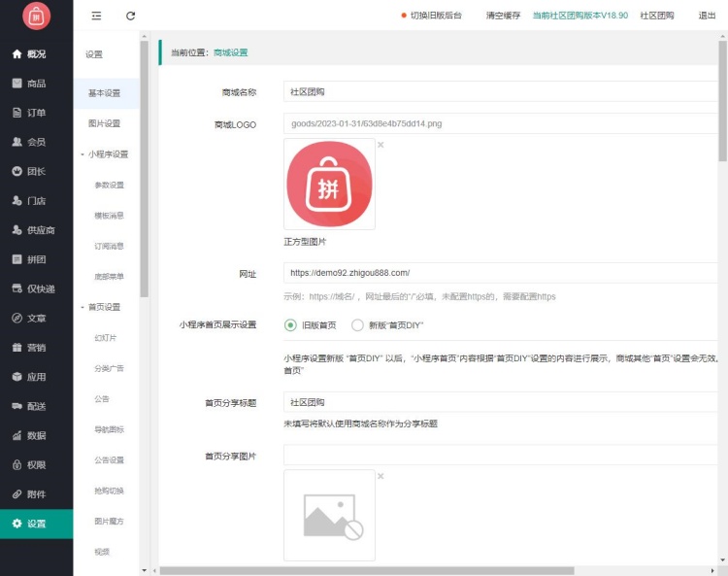Viewport: 728px width, 576px height.
Task: Select the 新版"首页DIY" radio button
Action: tap(357, 325)
